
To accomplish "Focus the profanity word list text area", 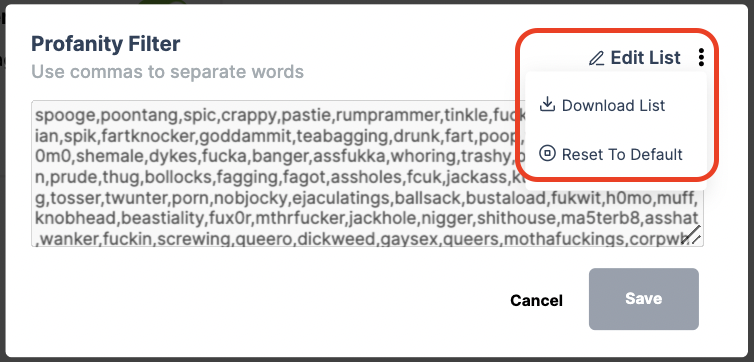I will 367,174.
